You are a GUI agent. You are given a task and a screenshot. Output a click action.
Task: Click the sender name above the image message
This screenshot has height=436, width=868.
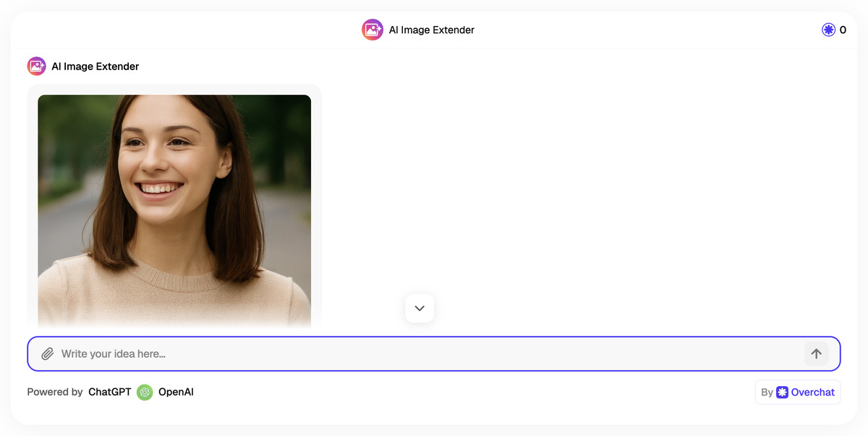[x=95, y=67]
